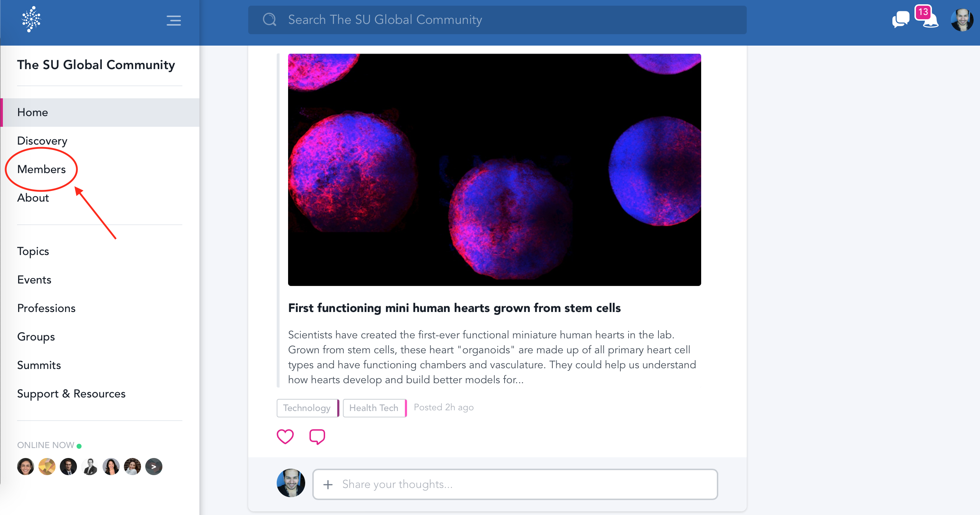Open notifications bell showing 13
This screenshot has height=515, width=980.
coord(927,17)
